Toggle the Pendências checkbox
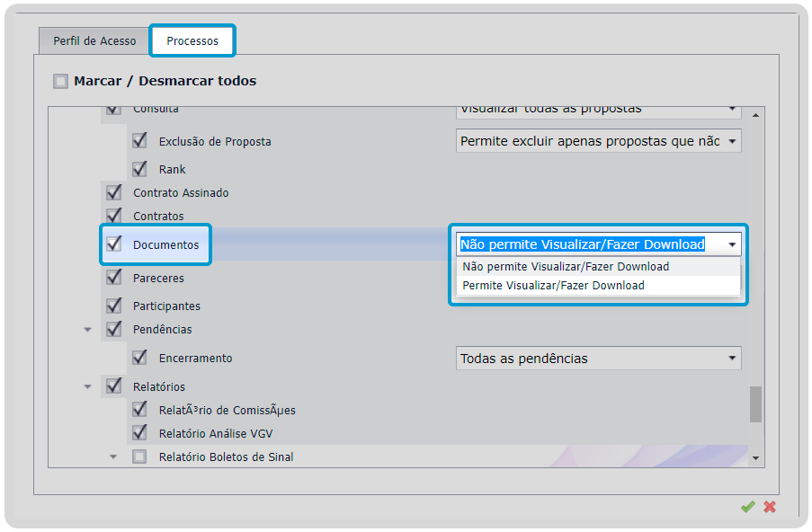The width and height of the screenshot is (812, 532). click(x=114, y=329)
